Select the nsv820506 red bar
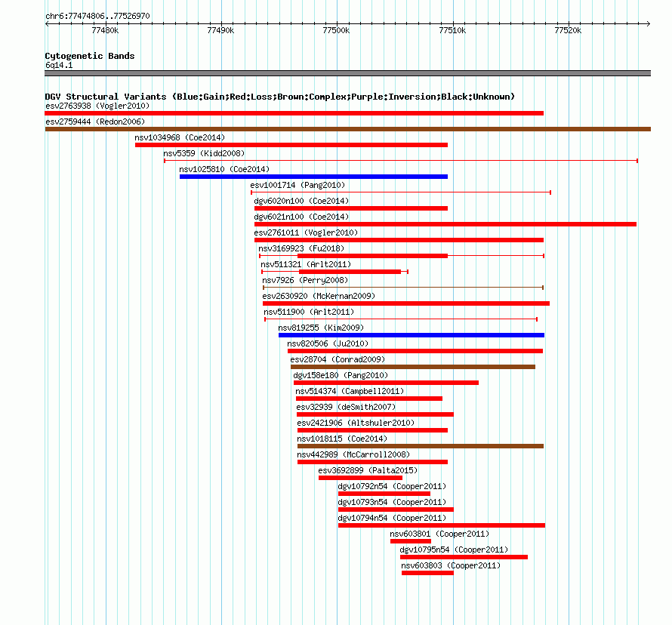The image size is (672, 625). (x=415, y=351)
